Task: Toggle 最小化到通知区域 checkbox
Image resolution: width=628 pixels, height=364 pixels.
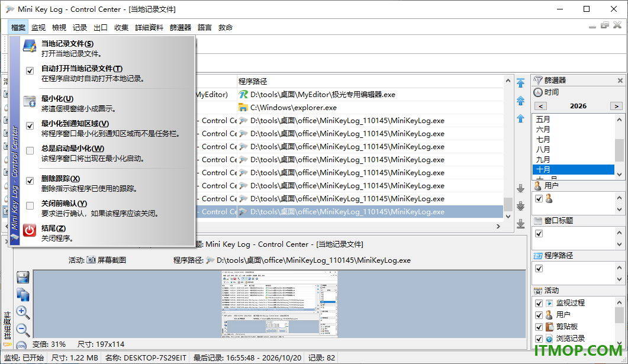Action: pos(30,125)
